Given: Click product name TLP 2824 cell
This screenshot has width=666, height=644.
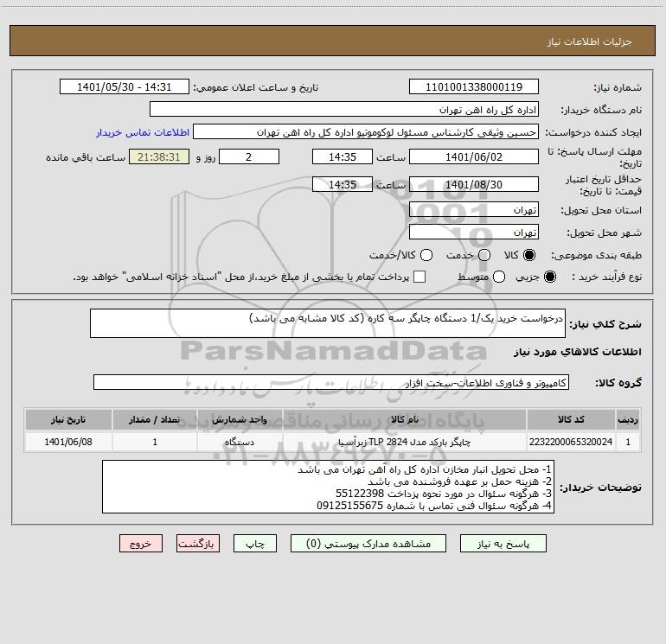Looking at the screenshot, I should click(405, 442).
